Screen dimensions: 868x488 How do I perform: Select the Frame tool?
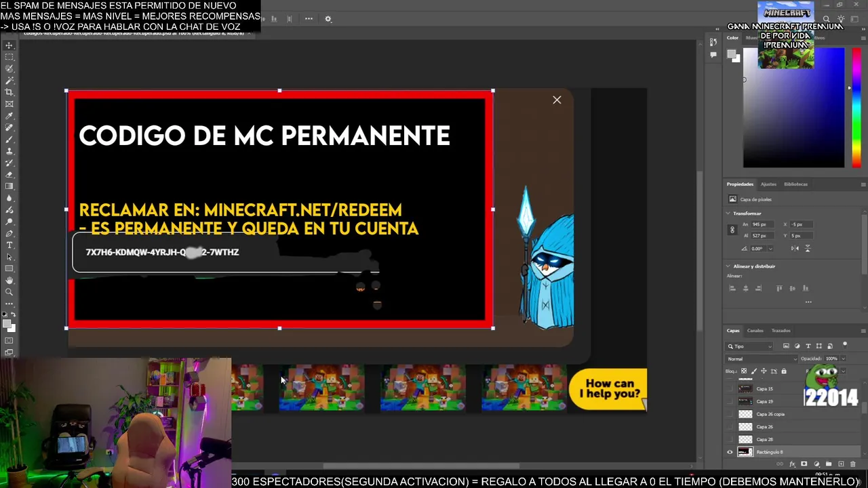(9, 104)
